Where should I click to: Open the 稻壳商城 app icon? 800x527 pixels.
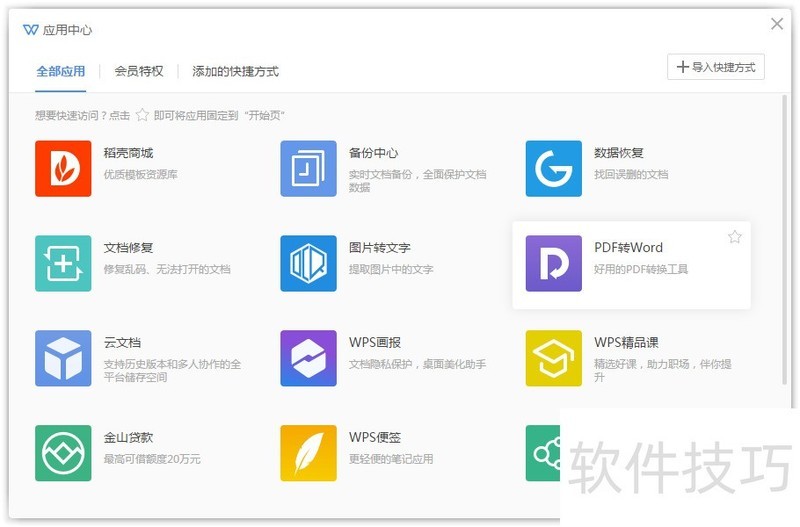(63, 168)
